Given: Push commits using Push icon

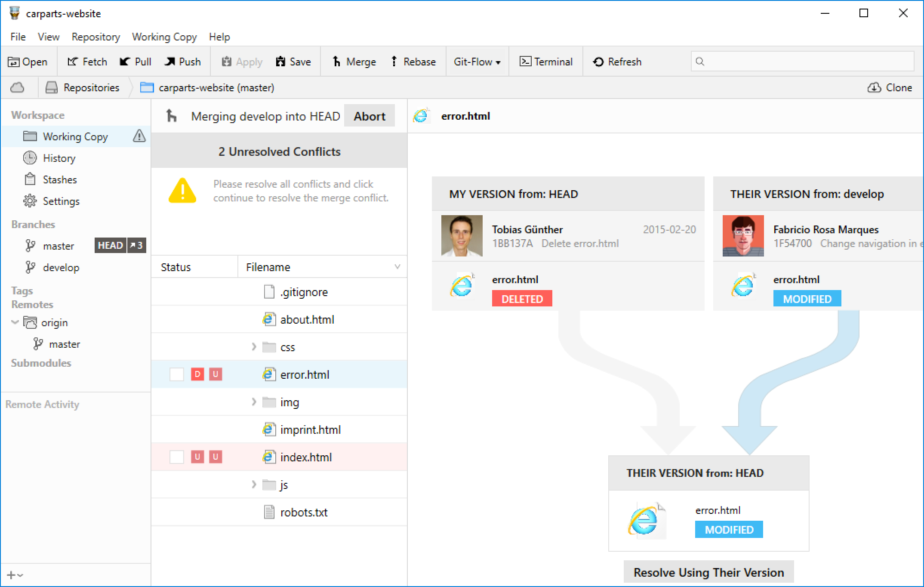Looking at the screenshot, I should [170, 62].
